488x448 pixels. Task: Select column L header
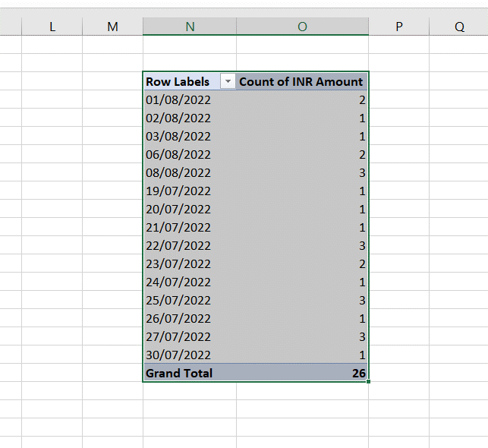coord(52,27)
